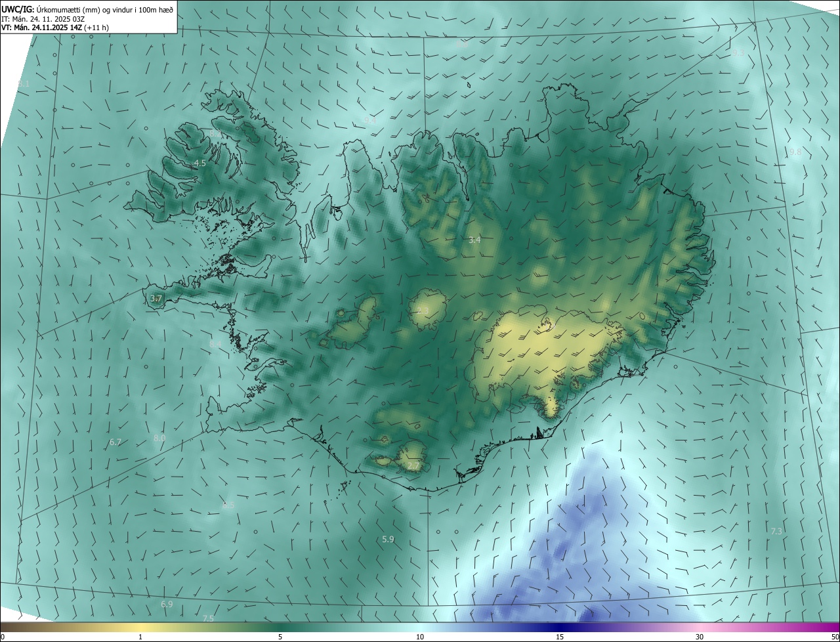Click the 30 label on the color scale
This screenshot has width=840, height=642.
click(700, 637)
